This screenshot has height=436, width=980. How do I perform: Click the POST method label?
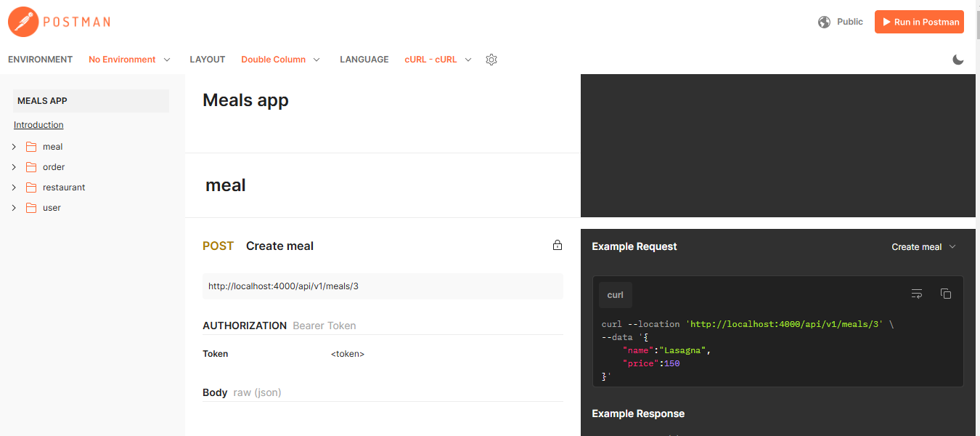pos(218,246)
